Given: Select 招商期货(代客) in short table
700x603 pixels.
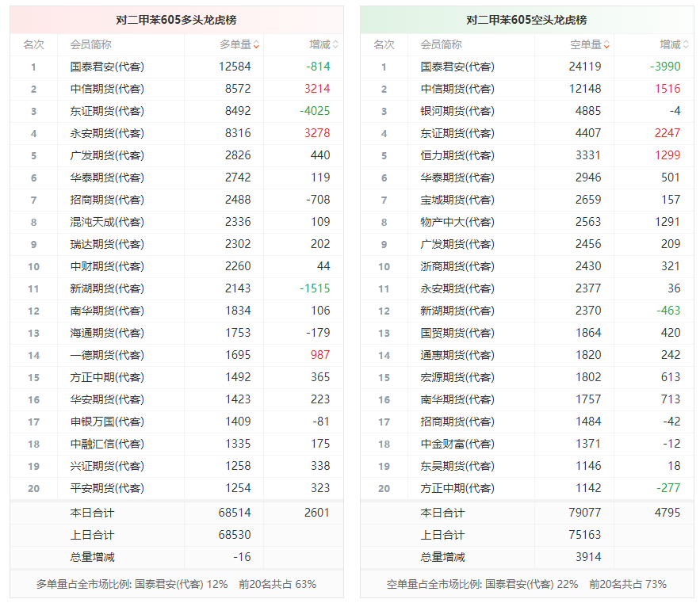Looking at the screenshot, I should point(457,422).
